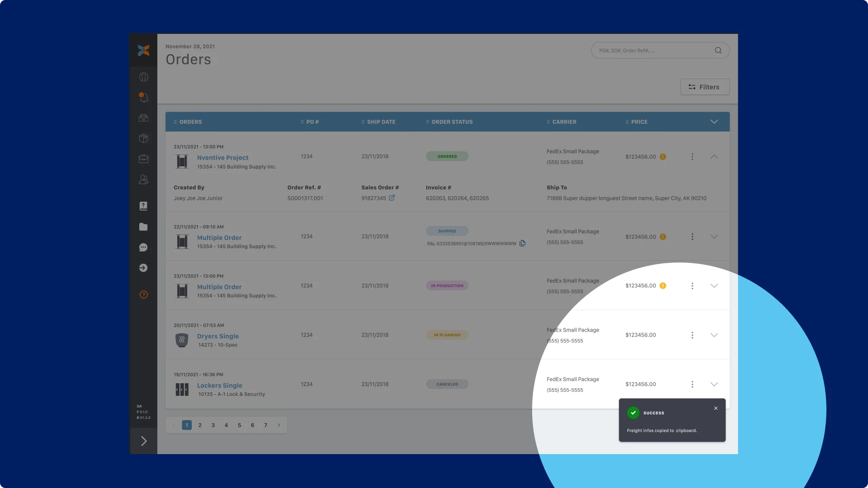Close the SUCCESS notification toast
This screenshot has height=488, width=868.
tap(716, 408)
